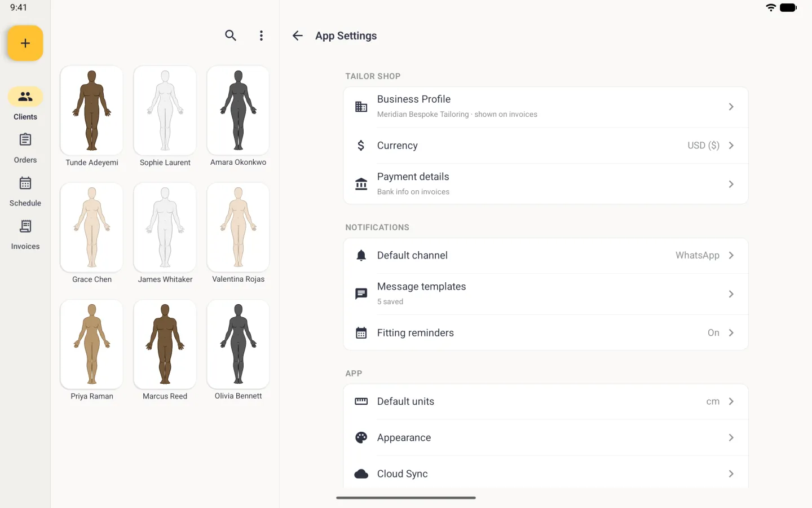Viewport: 812px width, 508px height.
Task: Open Grace Chen's client card
Action: click(x=92, y=227)
